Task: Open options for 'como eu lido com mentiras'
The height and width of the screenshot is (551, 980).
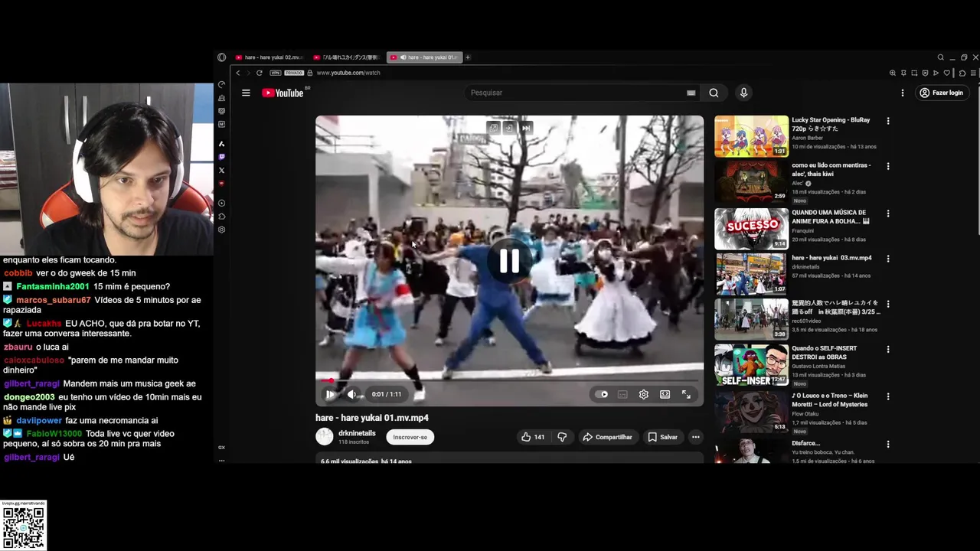Action: 888,166
